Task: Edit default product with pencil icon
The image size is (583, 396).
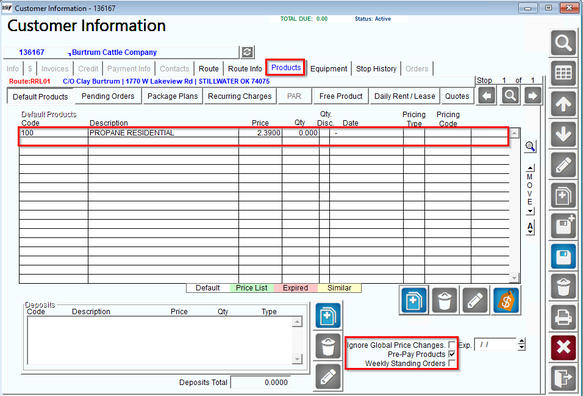Action: tap(475, 300)
